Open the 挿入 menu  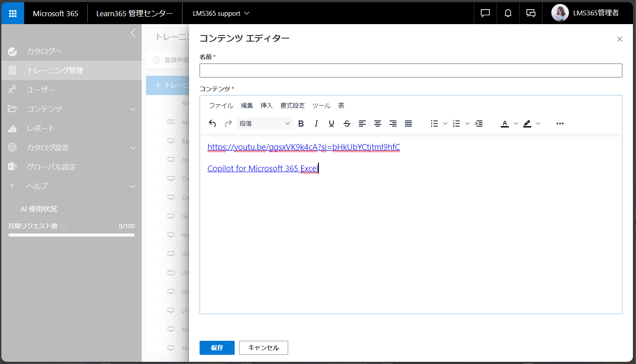tap(267, 106)
